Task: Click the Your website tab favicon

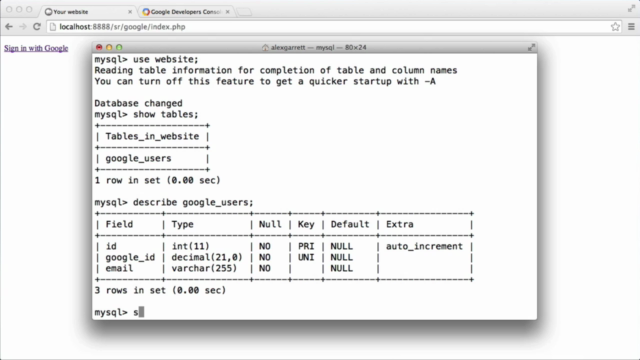Action: (49, 12)
